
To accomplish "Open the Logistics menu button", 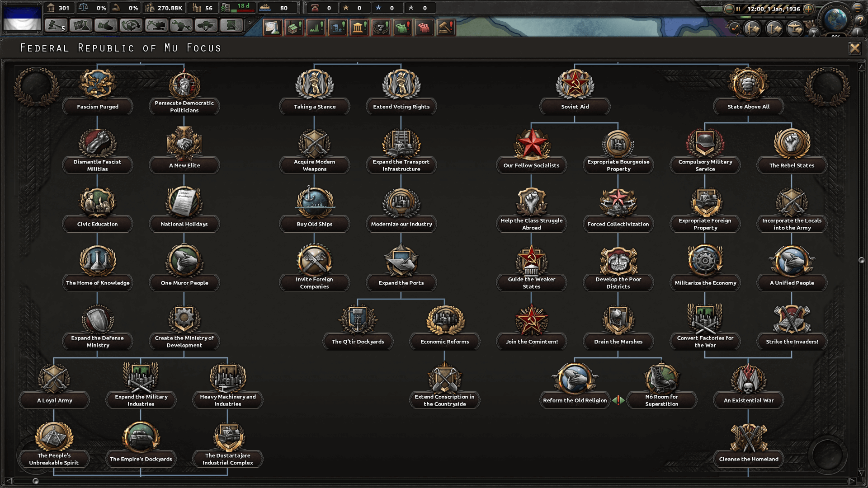I will click(x=231, y=26).
